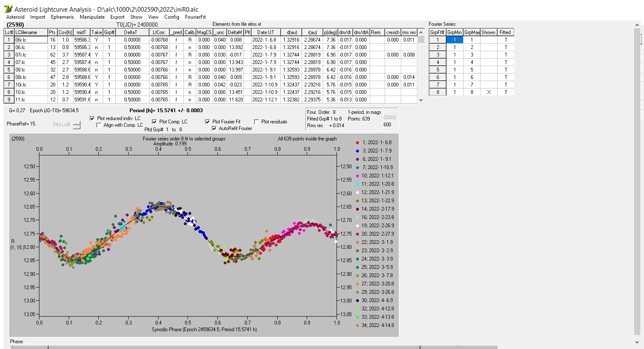
Task: Select Fourier series row 4 number cell
Action: coord(438,62)
